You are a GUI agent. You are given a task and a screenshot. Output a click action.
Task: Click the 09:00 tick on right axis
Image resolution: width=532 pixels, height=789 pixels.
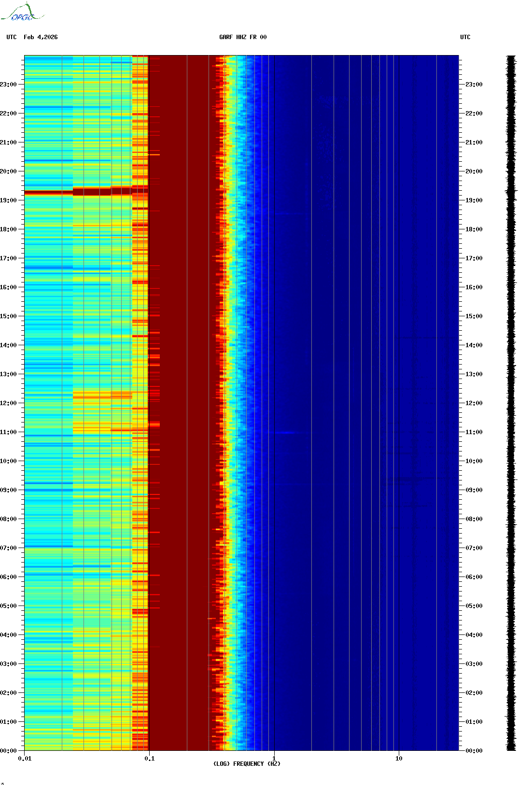474,490
